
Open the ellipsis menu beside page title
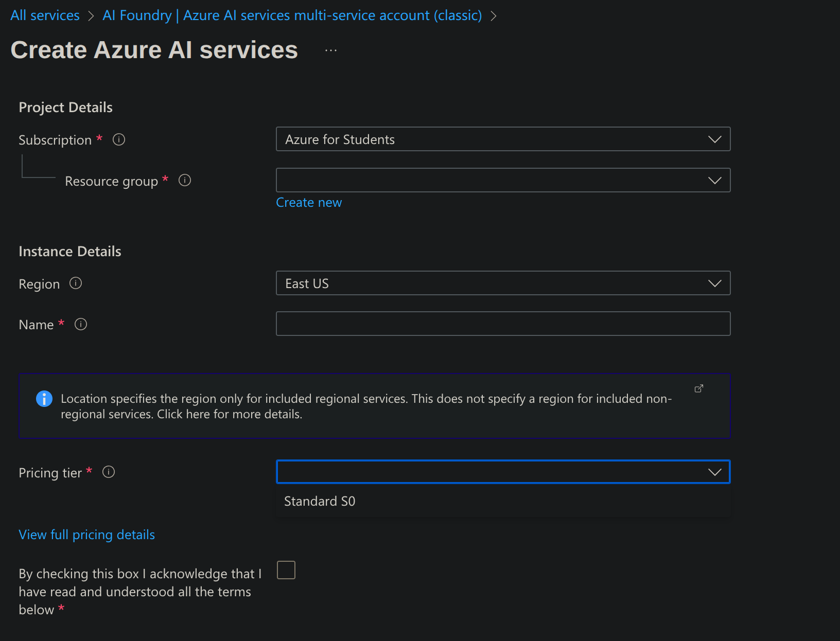[331, 50]
